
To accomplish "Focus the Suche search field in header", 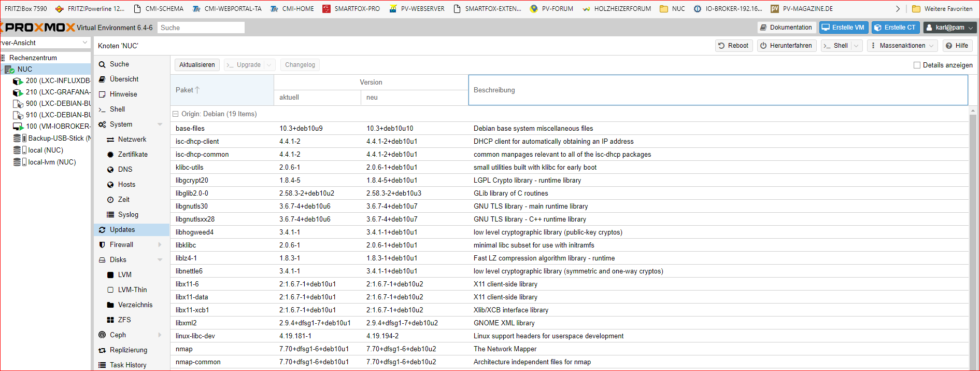I will click(x=201, y=28).
